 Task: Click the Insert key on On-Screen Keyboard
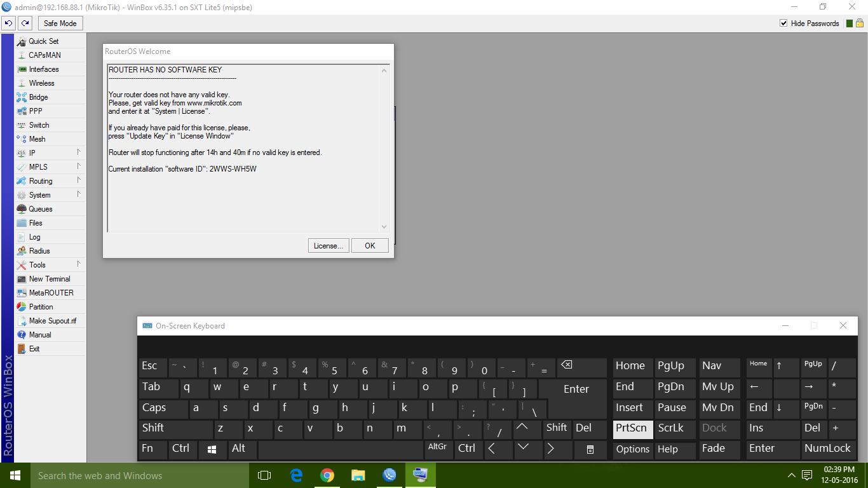pyautogui.click(x=633, y=409)
